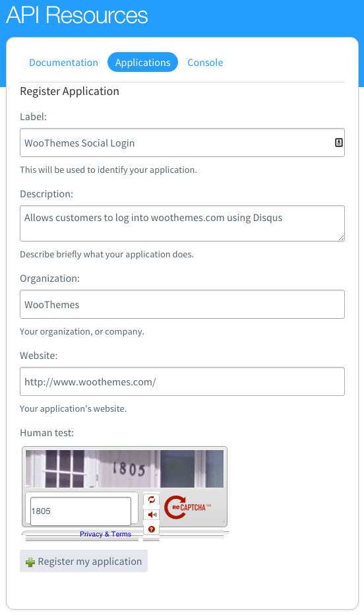Click the Organization input field
The width and height of the screenshot is (364, 615).
182,304
